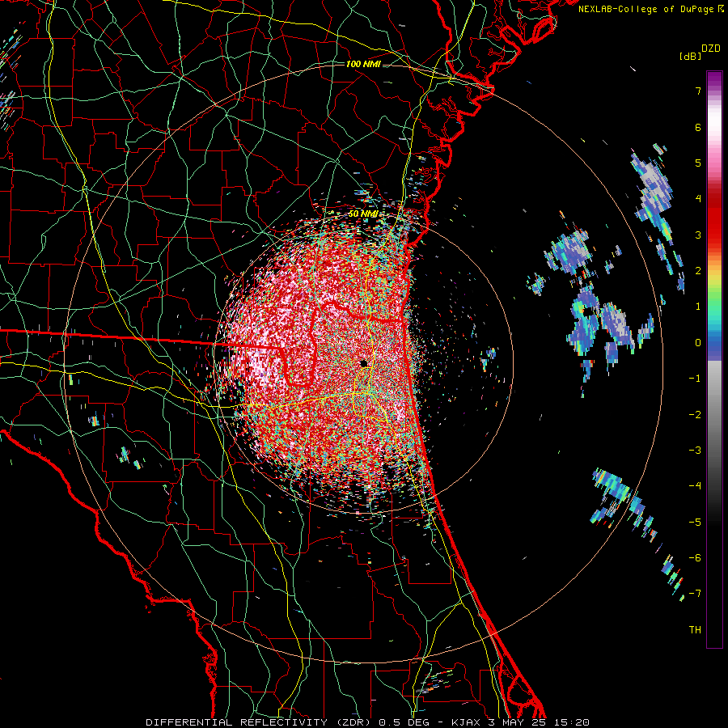The width and height of the screenshot is (728, 728).
Task: Click the "3" value on the color scale
Action: point(698,235)
